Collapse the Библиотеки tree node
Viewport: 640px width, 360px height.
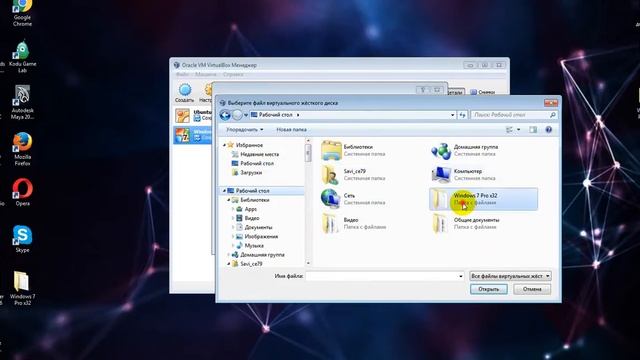coord(229,200)
